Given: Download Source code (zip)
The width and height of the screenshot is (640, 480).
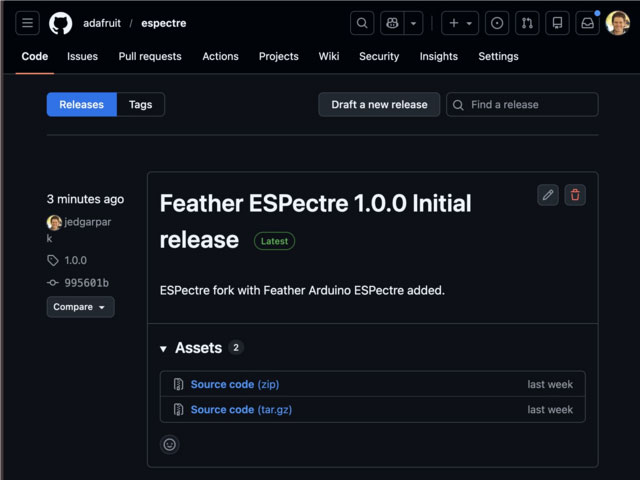Looking at the screenshot, I should 235,384.
